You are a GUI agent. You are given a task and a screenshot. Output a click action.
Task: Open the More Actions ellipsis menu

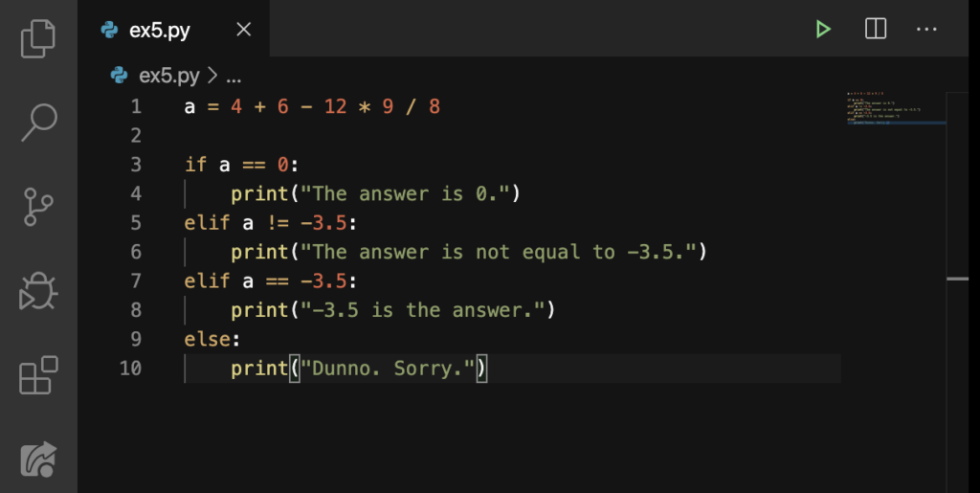point(926,30)
